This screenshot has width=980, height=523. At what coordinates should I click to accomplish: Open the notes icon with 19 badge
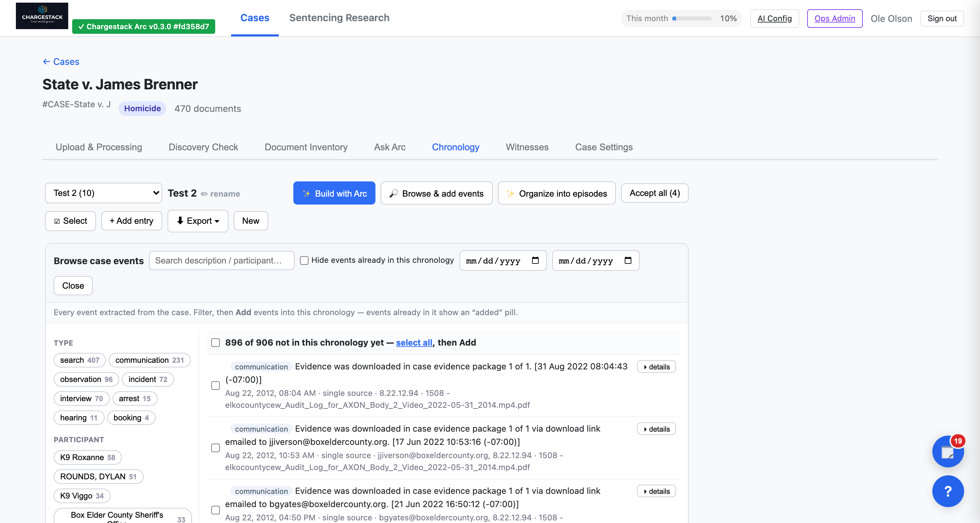click(x=948, y=451)
